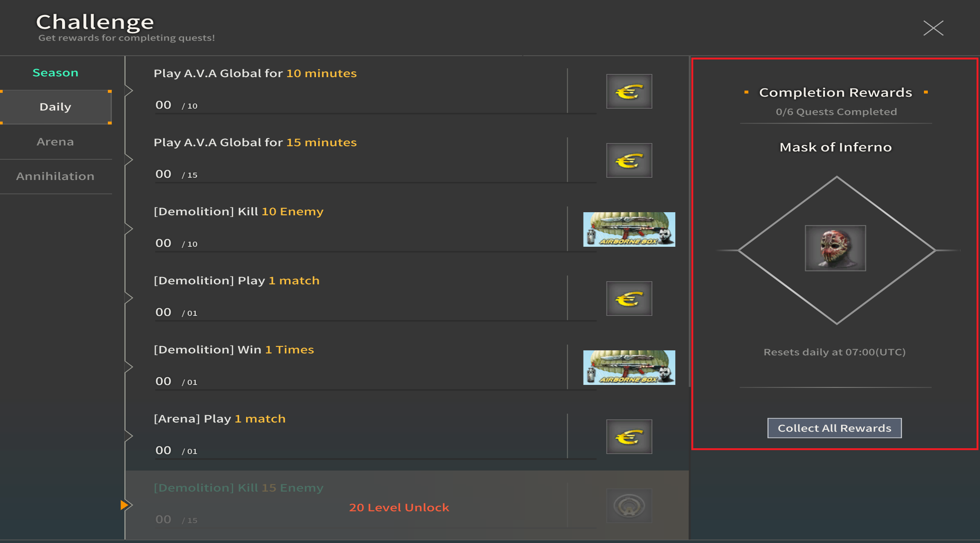
Task: Close the Challenge window
Action: 933,28
